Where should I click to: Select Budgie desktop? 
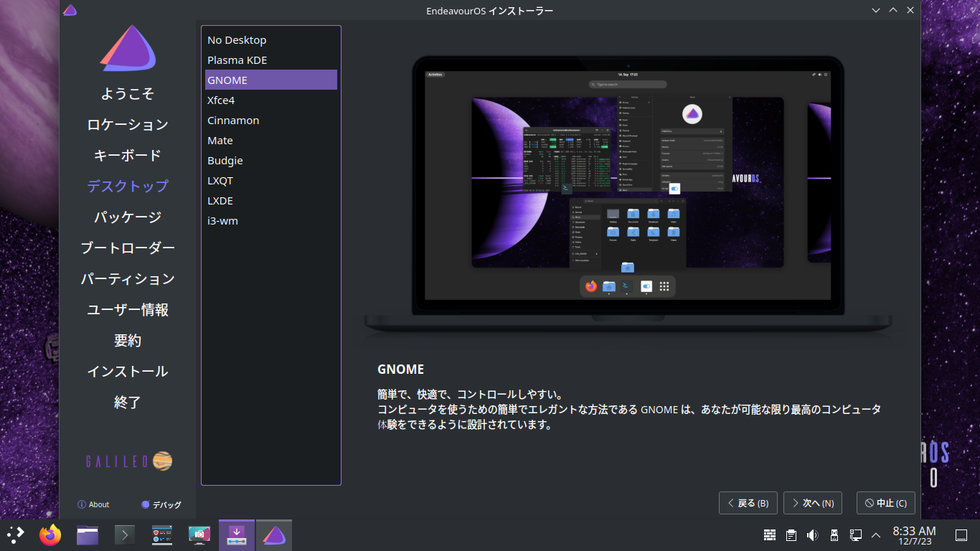point(271,161)
